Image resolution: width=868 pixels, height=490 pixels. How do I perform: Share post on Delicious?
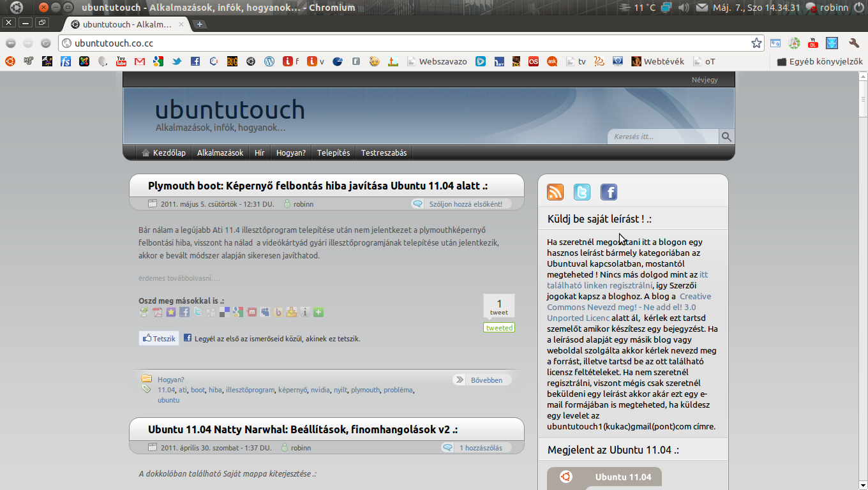[224, 312]
